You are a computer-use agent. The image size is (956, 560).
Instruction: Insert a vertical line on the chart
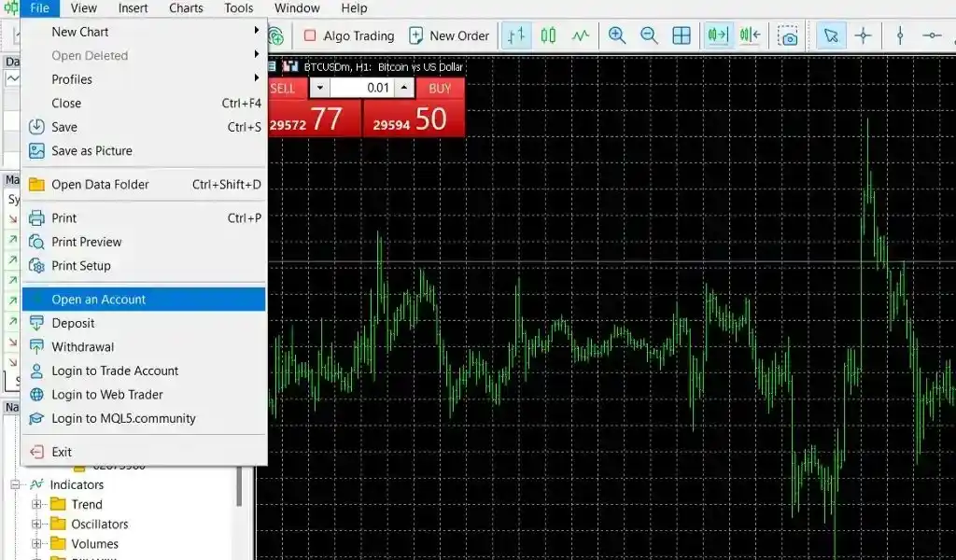898,35
